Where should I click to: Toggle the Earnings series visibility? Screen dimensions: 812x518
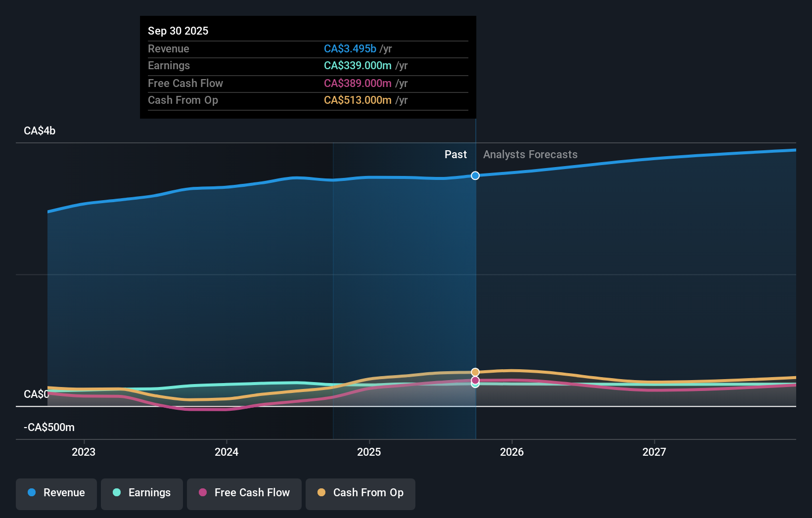point(141,493)
